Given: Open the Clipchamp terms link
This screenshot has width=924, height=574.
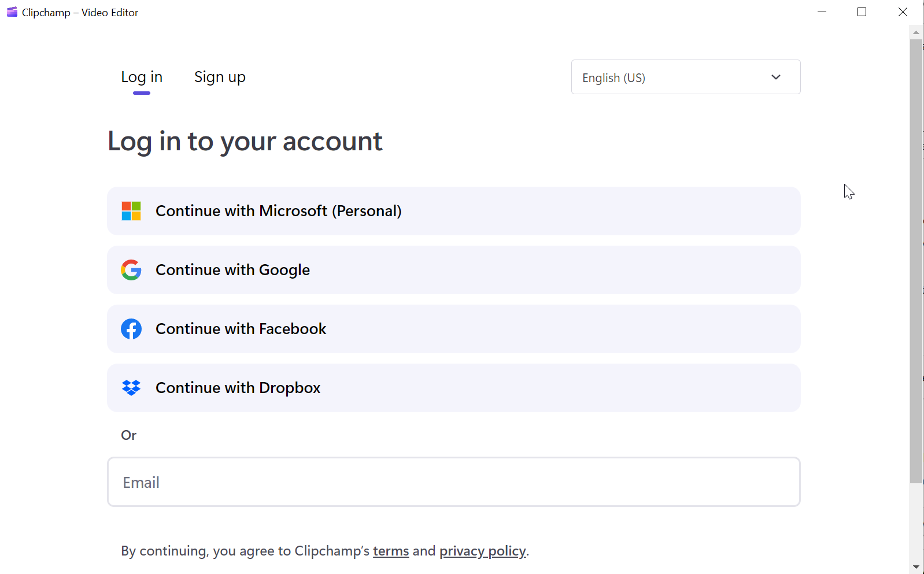Looking at the screenshot, I should pyautogui.click(x=391, y=551).
